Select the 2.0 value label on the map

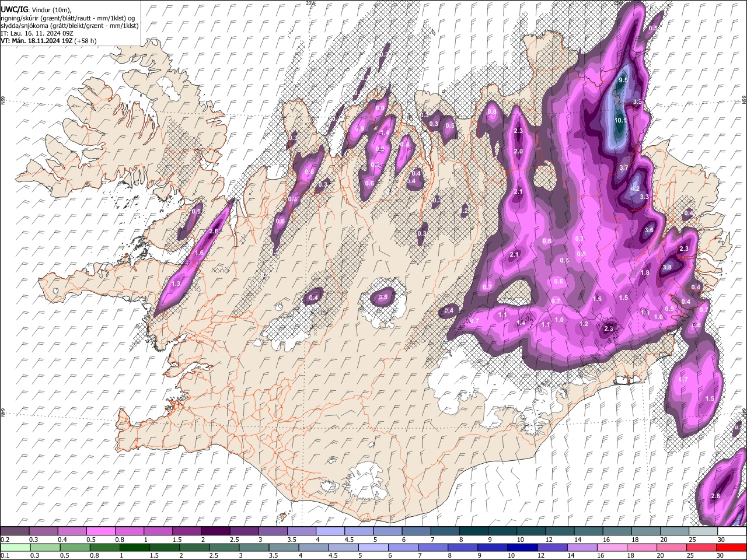coord(518,151)
